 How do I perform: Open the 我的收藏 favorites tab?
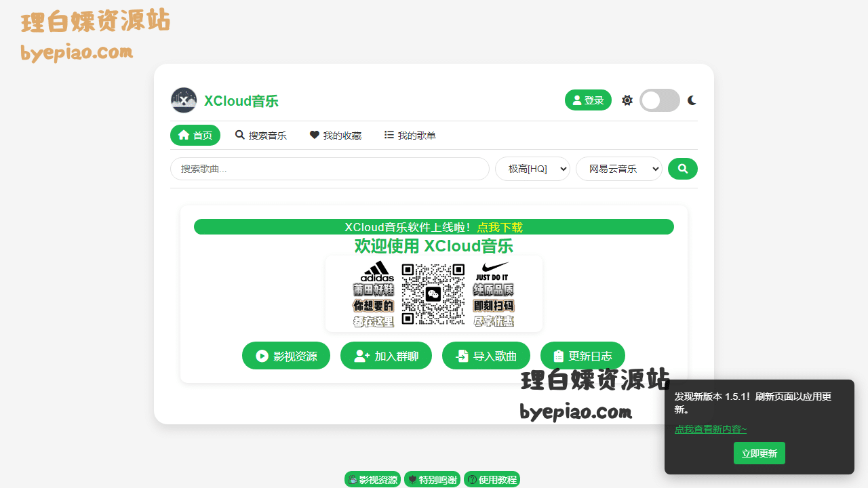point(335,136)
